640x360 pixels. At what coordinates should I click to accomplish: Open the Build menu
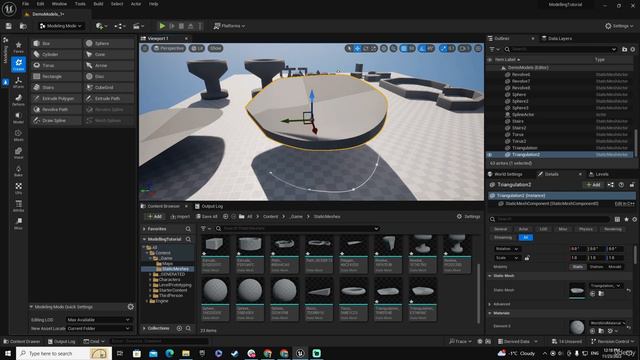tap(98, 4)
